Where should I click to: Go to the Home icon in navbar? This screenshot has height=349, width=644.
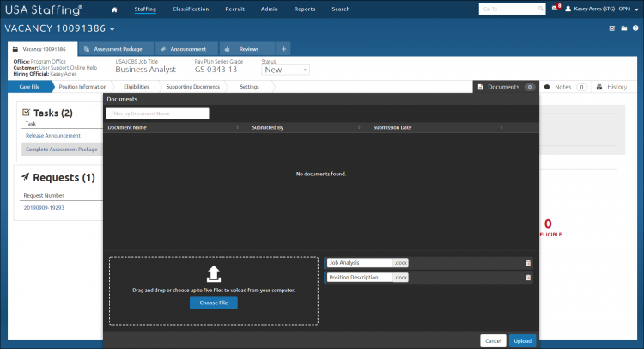[x=114, y=9]
